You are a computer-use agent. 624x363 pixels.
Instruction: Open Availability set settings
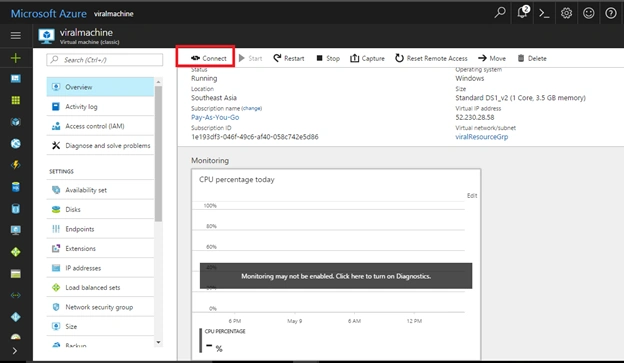coord(100,190)
